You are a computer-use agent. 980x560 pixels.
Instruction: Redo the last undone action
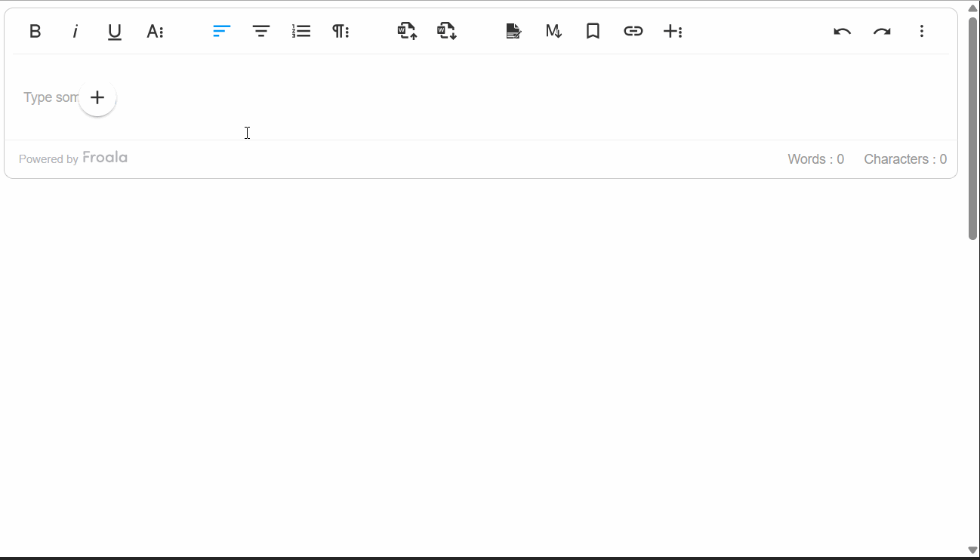(x=882, y=32)
